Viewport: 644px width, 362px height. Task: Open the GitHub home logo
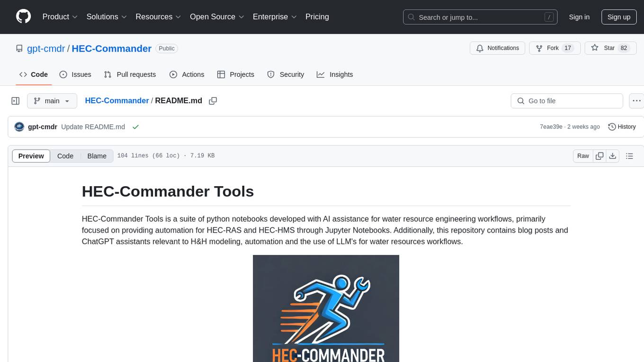[x=23, y=17]
